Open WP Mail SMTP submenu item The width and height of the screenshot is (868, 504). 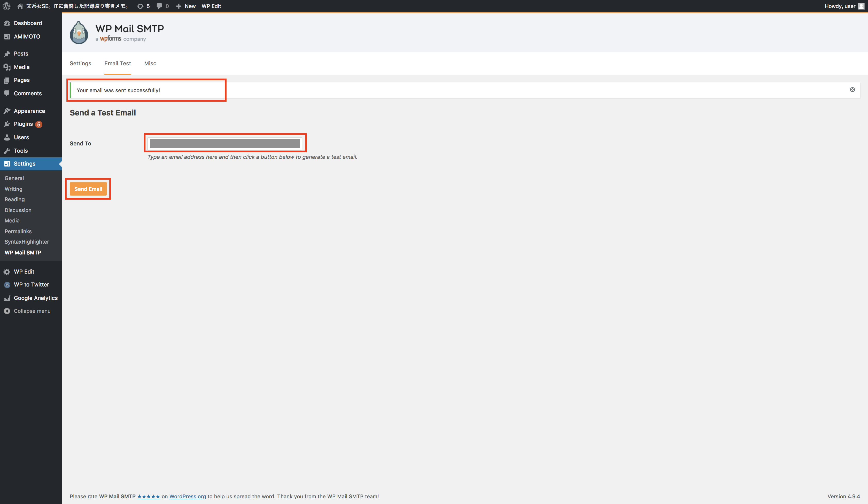(23, 253)
